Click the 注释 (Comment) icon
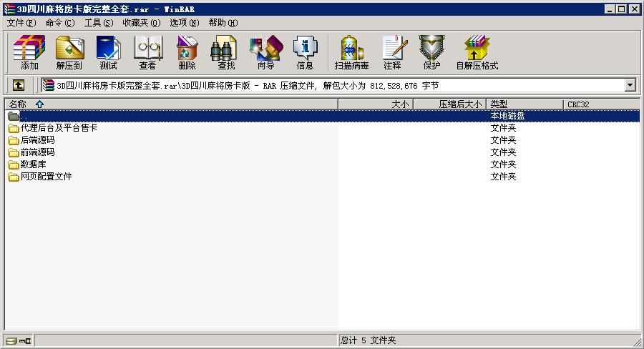644x349 pixels. tap(392, 52)
